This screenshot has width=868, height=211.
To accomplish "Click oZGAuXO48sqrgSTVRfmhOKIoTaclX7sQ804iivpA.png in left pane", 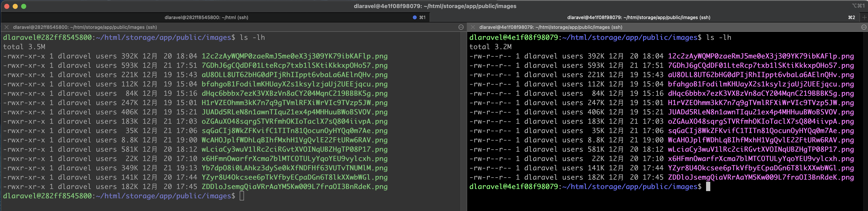I will (294, 121).
